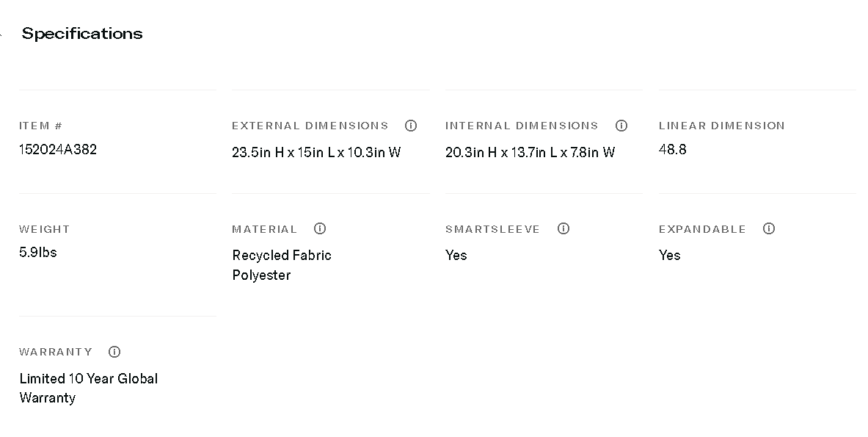868x437 pixels.
Task: Click the Recycled Fabric Polyester text
Action: click(282, 265)
